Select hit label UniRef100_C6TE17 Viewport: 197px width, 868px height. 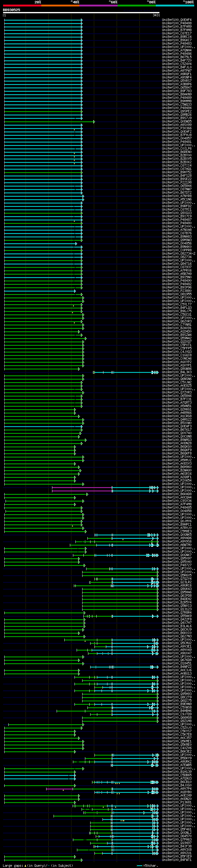coord(177,33)
